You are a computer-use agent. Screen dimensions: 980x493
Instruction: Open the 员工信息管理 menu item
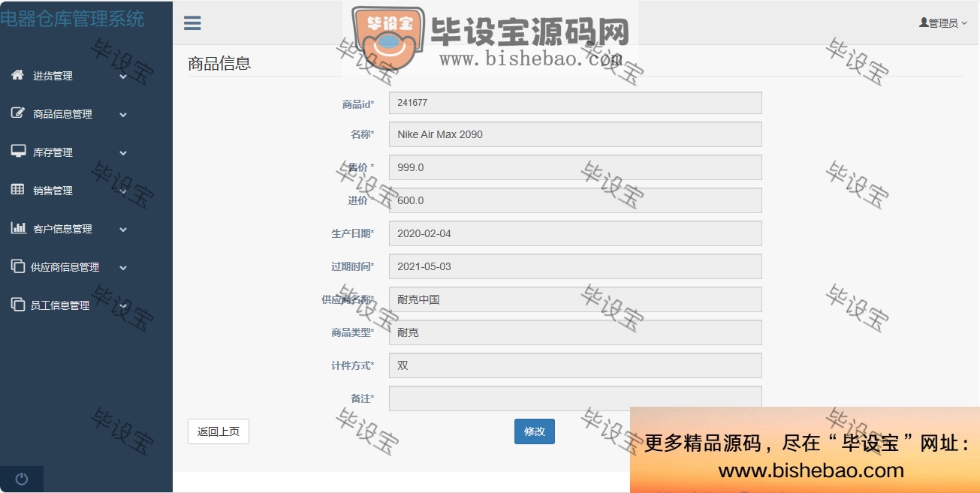pyautogui.click(x=60, y=305)
